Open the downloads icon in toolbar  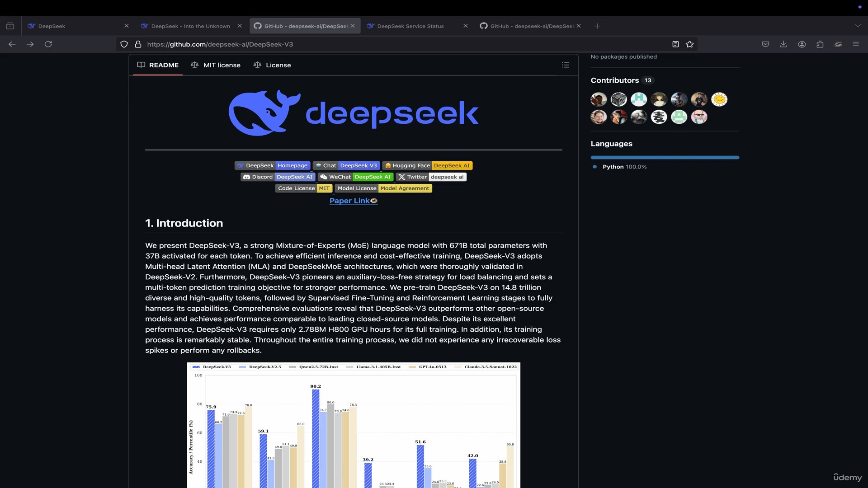[x=783, y=44]
